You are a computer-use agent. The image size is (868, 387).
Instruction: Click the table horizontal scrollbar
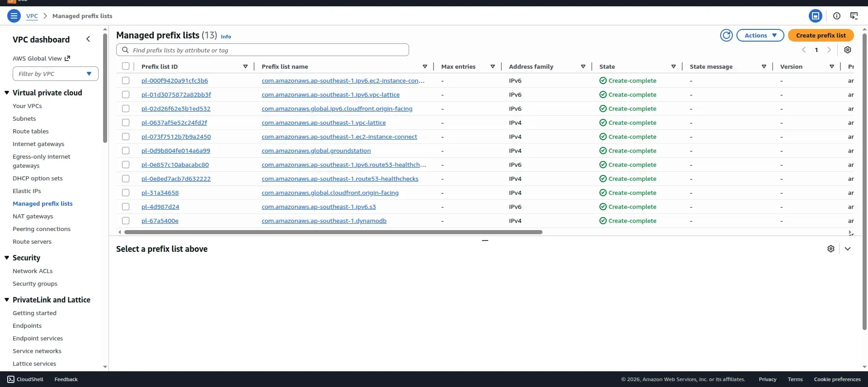333,232
